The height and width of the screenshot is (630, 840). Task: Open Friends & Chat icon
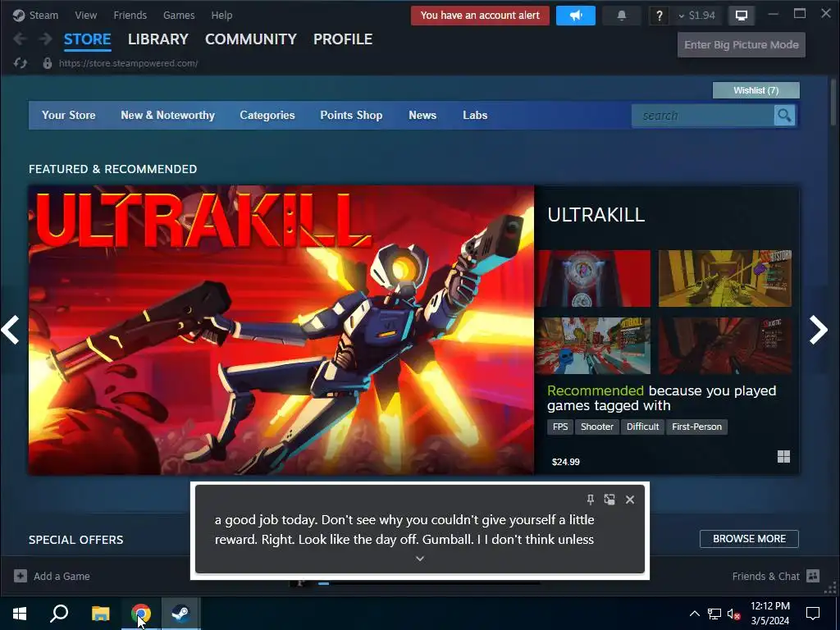pyautogui.click(x=813, y=576)
